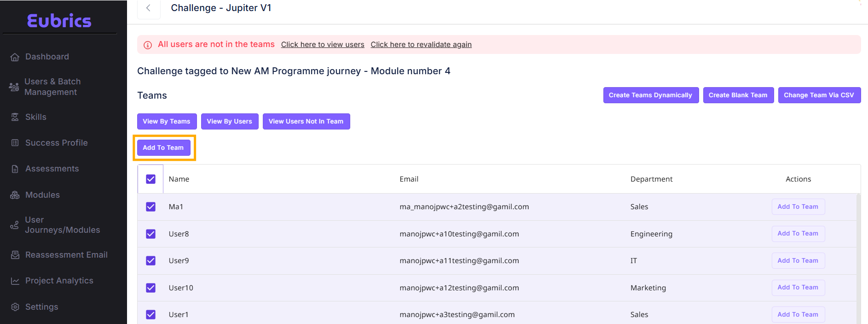Click the Project Analytics chart icon
The height and width of the screenshot is (324, 868).
[x=15, y=281]
